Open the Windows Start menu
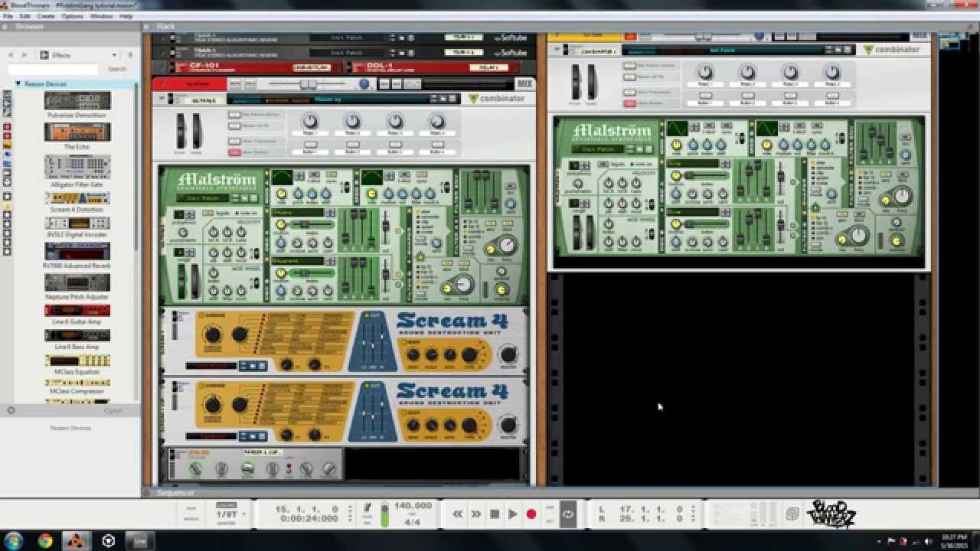Image resolution: width=980 pixels, height=551 pixels. click(15, 540)
